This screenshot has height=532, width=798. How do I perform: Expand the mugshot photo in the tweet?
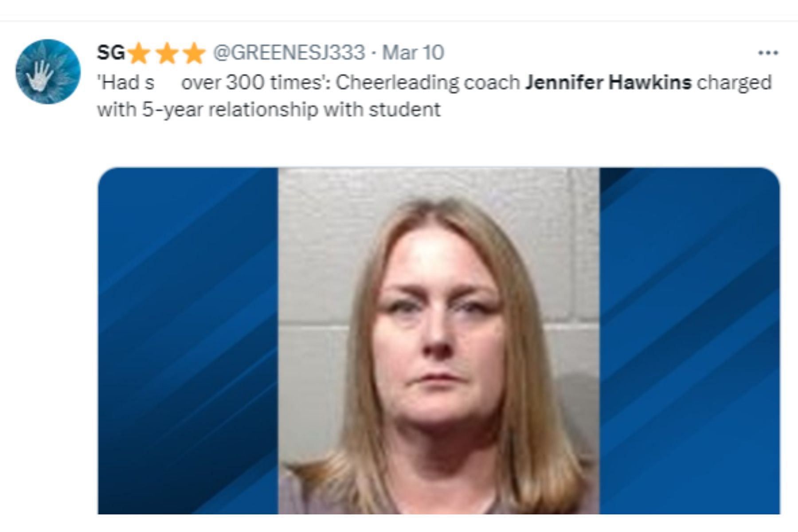[x=438, y=341]
